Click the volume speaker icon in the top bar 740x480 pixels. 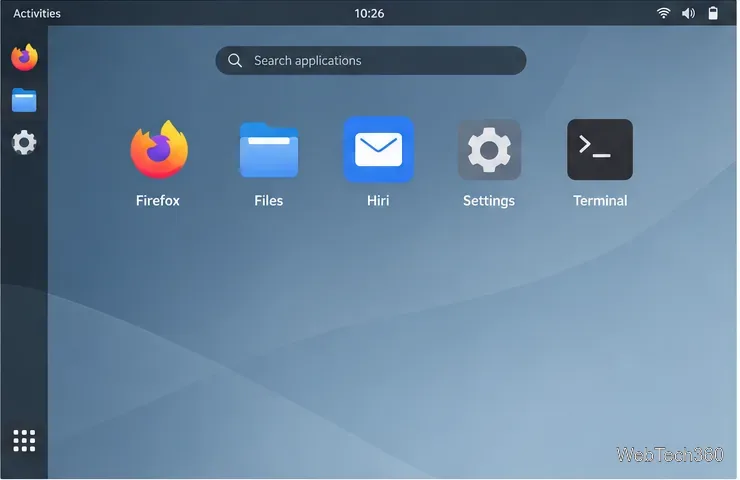click(688, 13)
